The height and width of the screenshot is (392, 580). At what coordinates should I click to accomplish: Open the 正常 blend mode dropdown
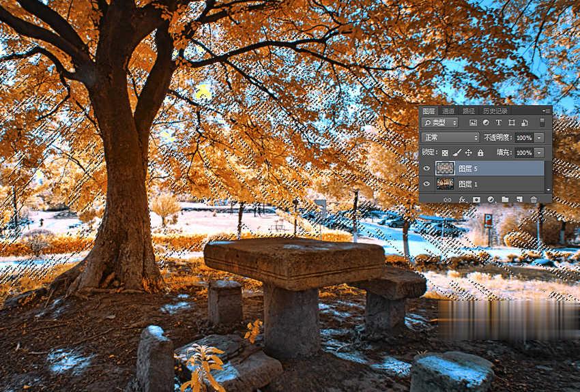pos(451,138)
